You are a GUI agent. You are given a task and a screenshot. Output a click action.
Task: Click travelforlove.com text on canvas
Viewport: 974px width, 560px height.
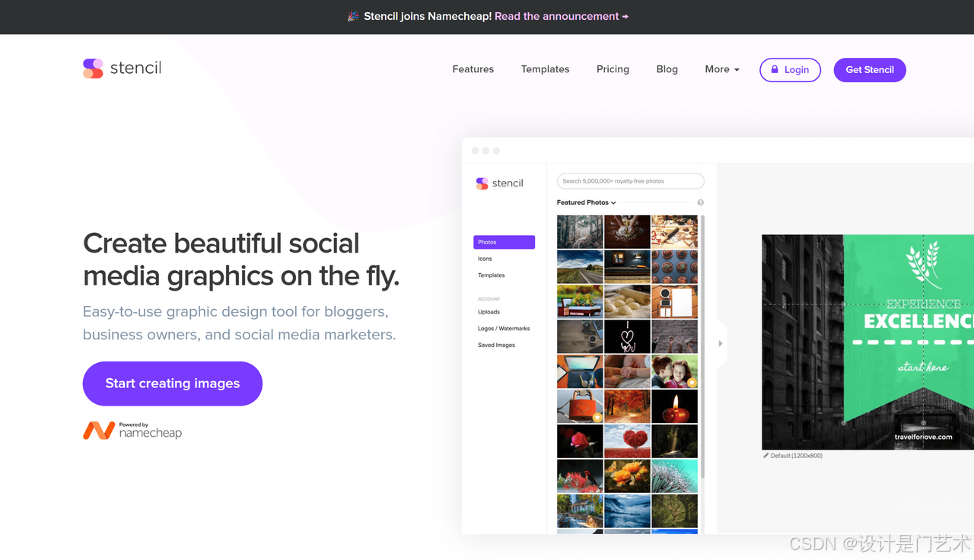(923, 437)
